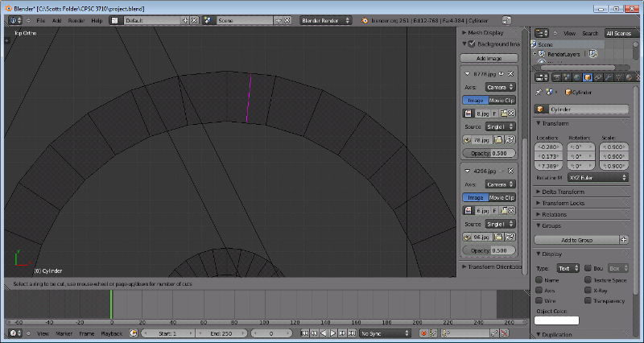Switch to the Object properties tab
Viewport: 644px width, 343px height.
(588, 77)
